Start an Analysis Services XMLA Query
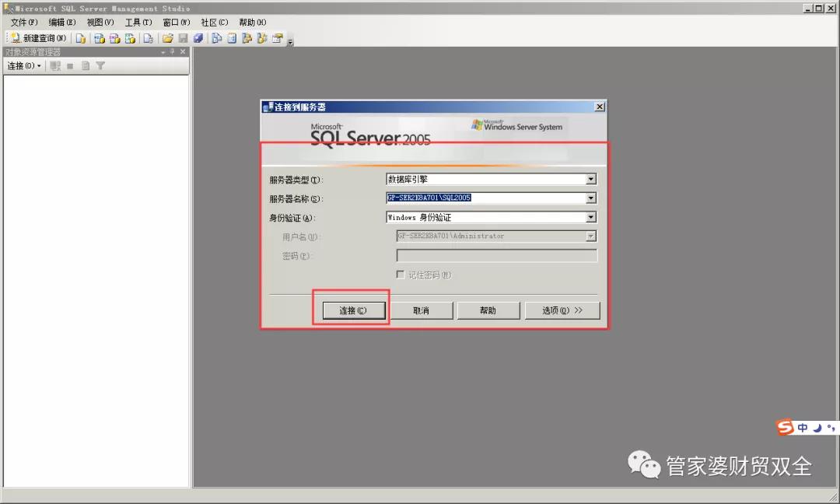The image size is (840, 504). point(130,38)
